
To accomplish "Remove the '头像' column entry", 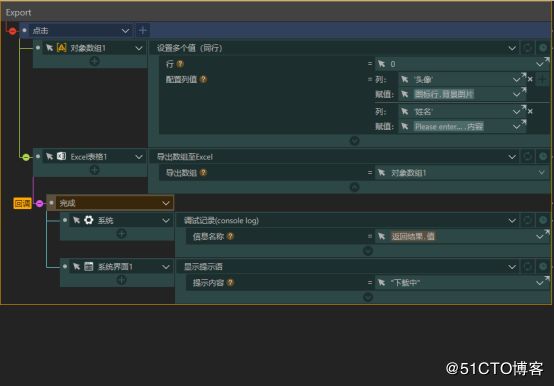I will point(530,79).
